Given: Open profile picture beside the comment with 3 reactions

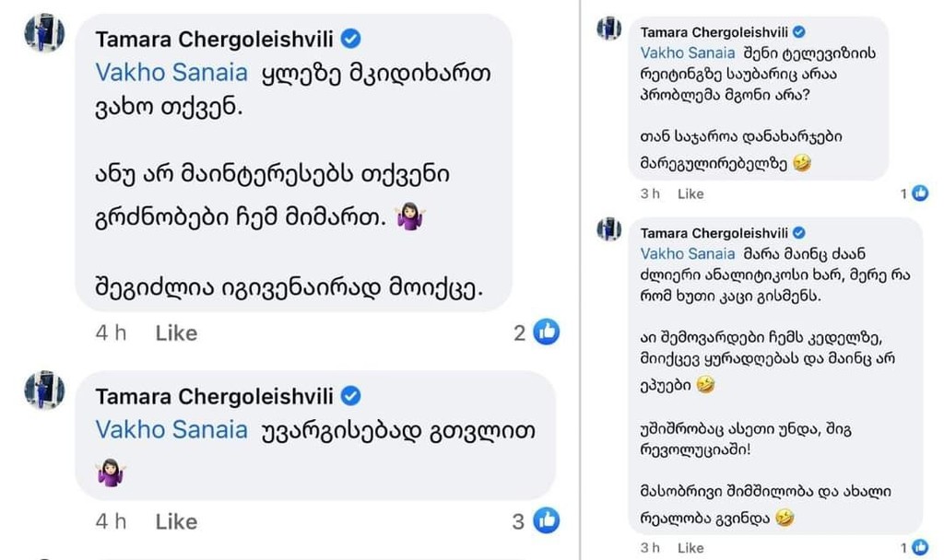Looking at the screenshot, I should (x=44, y=391).
